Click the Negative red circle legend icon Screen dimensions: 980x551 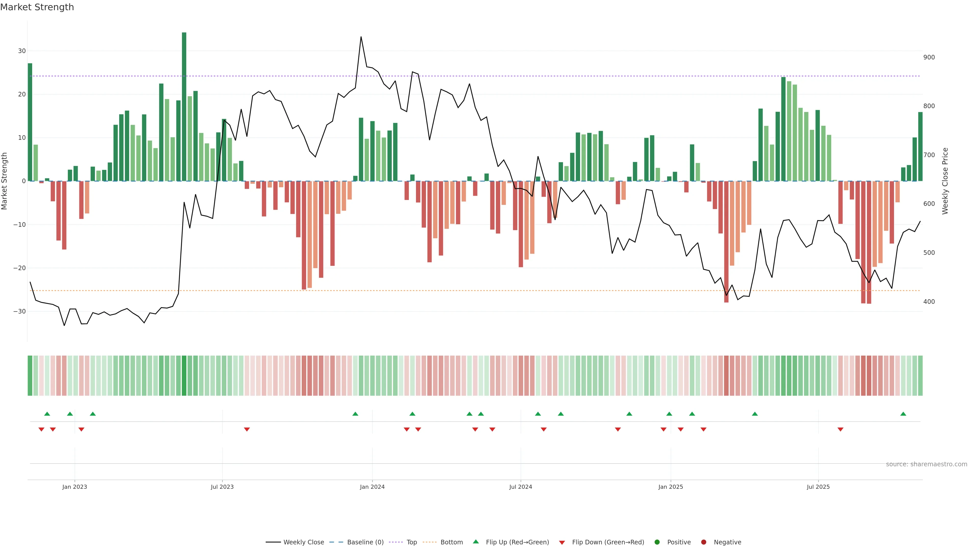(703, 542)
